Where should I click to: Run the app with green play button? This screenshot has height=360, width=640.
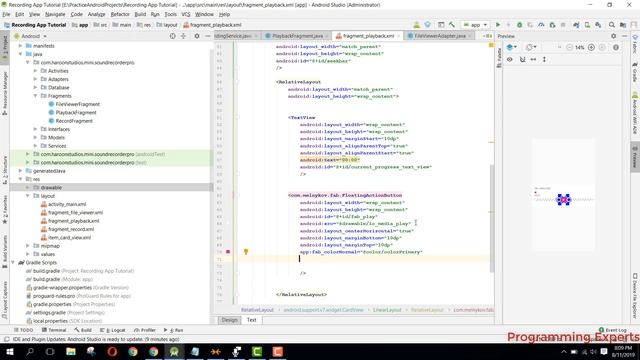point(498,25)
